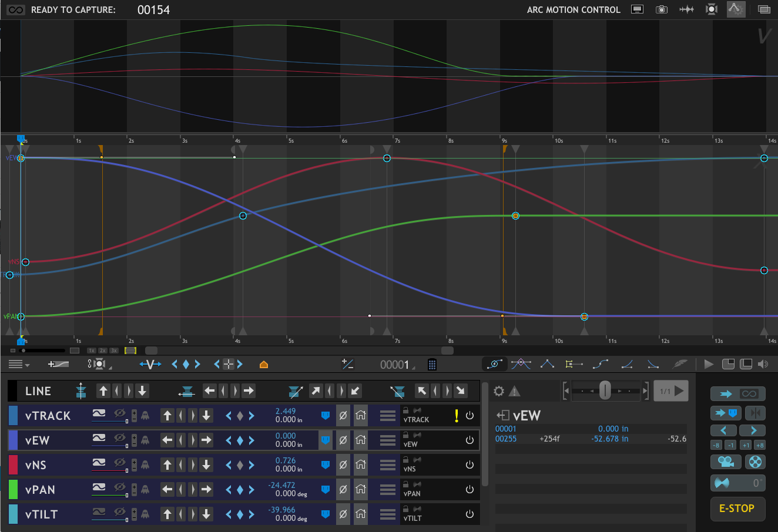The height and width of the screenshot is (532, 778).
Task: Click the go-to-loop arrow infinity button
Action: point(737,393)
